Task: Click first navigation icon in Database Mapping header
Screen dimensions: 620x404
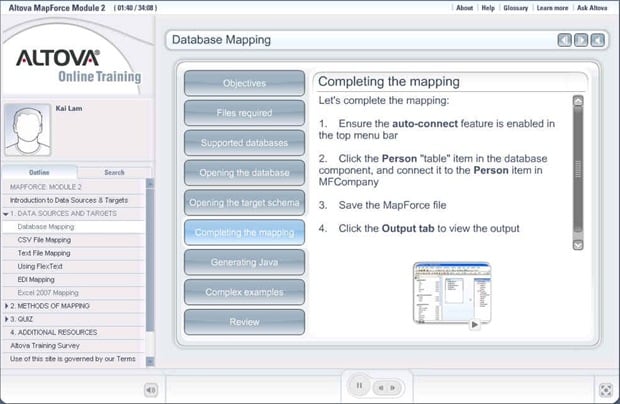Action: coord(564,40)
